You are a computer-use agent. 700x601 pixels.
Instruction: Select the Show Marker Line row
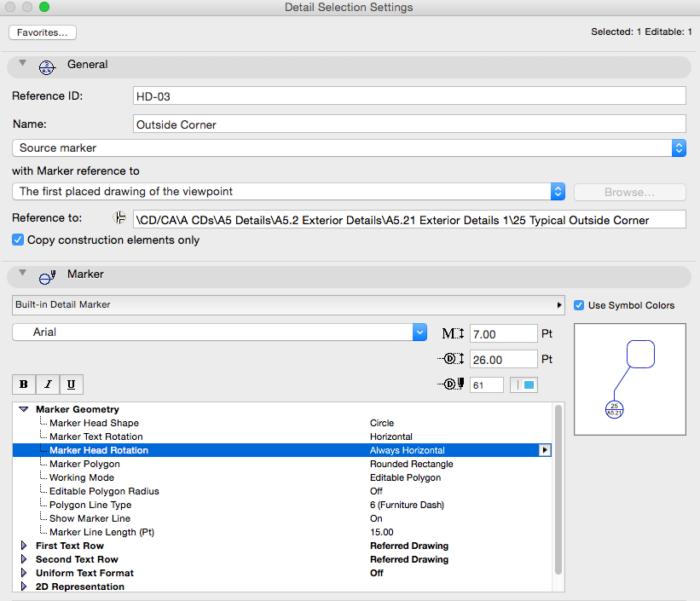pos(282,518)
